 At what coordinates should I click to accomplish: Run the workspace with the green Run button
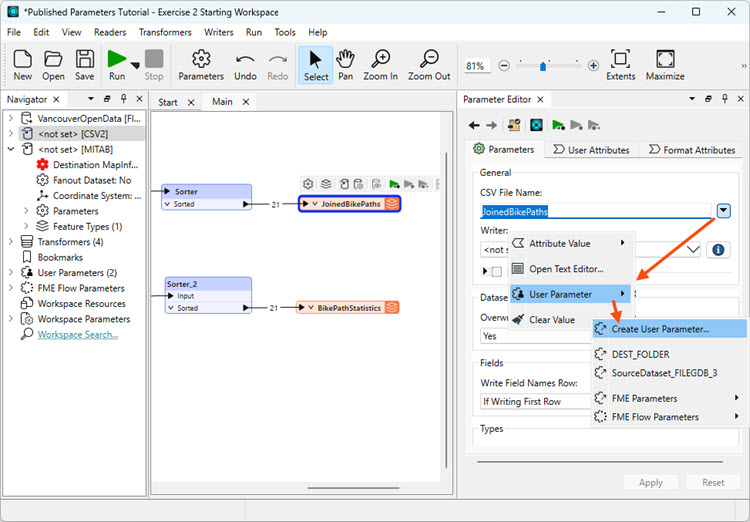[117, 65]
